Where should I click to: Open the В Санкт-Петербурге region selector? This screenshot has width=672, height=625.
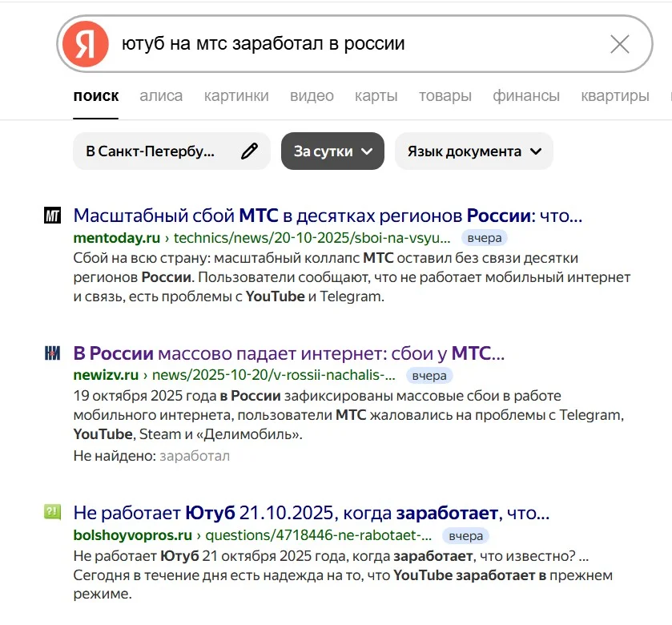tap(171, 151)
